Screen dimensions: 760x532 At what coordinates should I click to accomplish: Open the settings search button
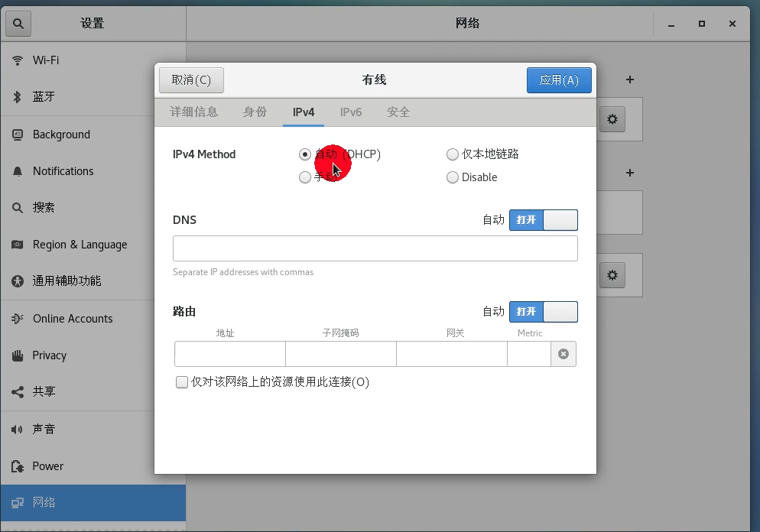18,23
